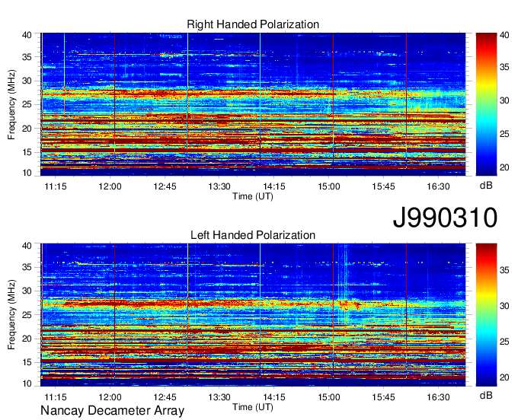This screenshot has height=420, width=518.
Task: Click 11:15 time tick of Right Handed plot
Action: point(56,186)
